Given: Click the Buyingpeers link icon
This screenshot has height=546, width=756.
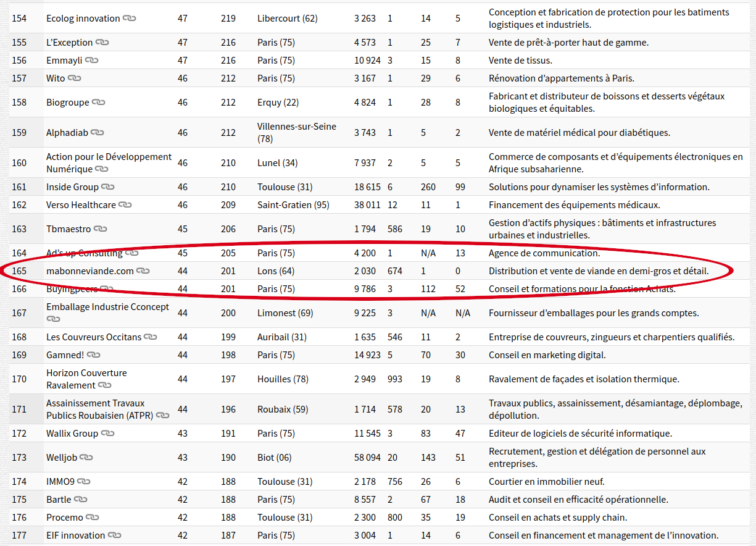Looking at the screenshot, I should 107,289.
